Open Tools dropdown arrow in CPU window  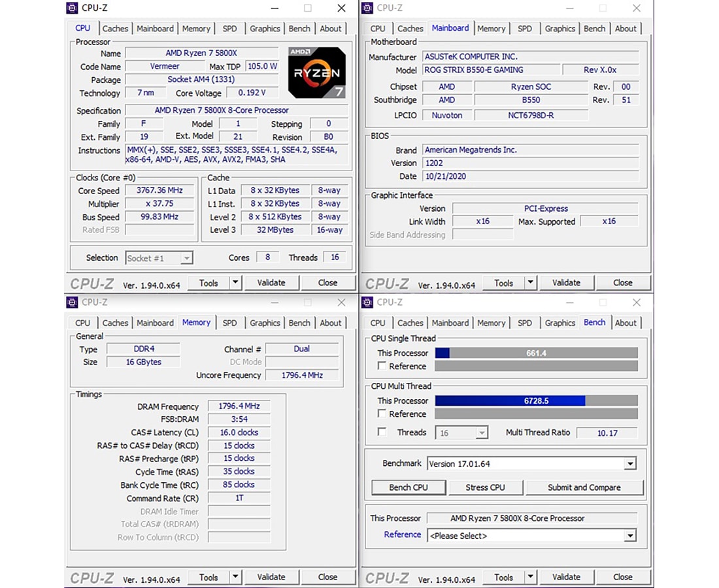[x=235, y=282]
